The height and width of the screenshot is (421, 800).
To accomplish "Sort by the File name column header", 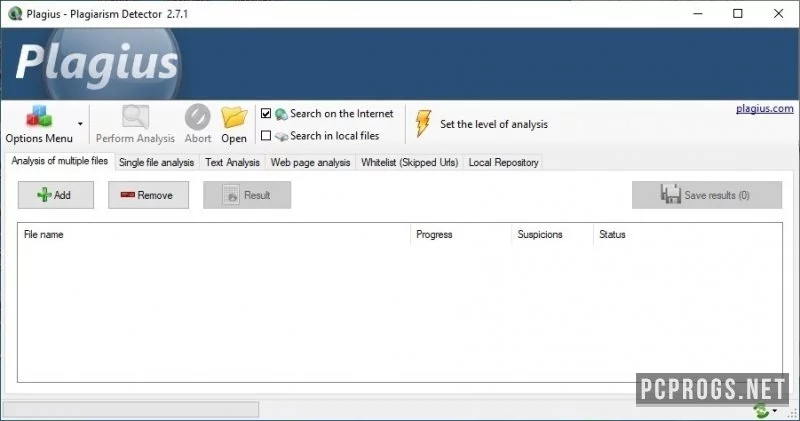I will point(214,234).
